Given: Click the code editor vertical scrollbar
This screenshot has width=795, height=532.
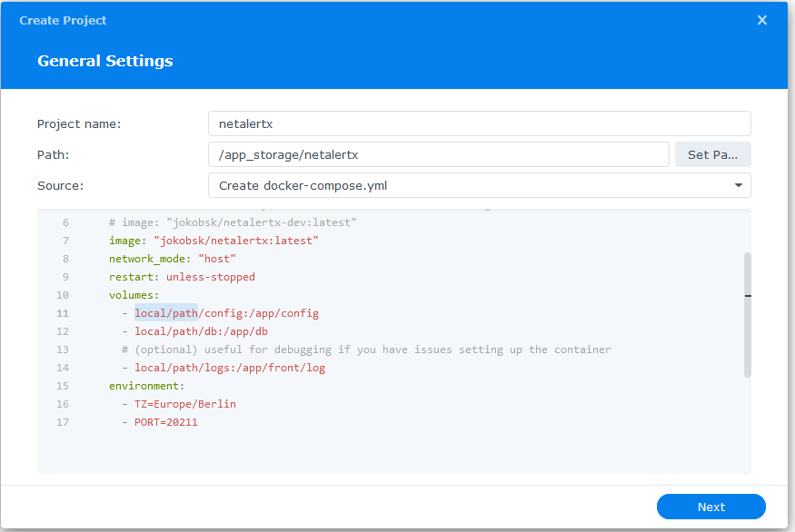Looking at the screenshot, I should (748, 313).
